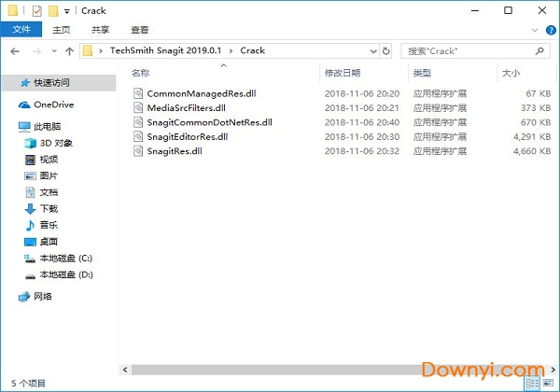The width and height of the screenshot is (560, 392).
Task: Switch to large icons view layout icon
Action: 548,384
